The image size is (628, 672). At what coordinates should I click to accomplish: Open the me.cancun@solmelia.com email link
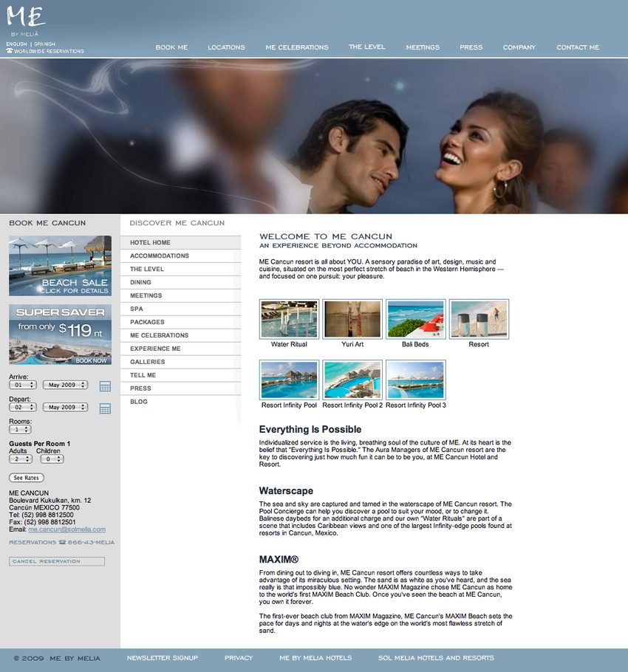tap(67, 529)
